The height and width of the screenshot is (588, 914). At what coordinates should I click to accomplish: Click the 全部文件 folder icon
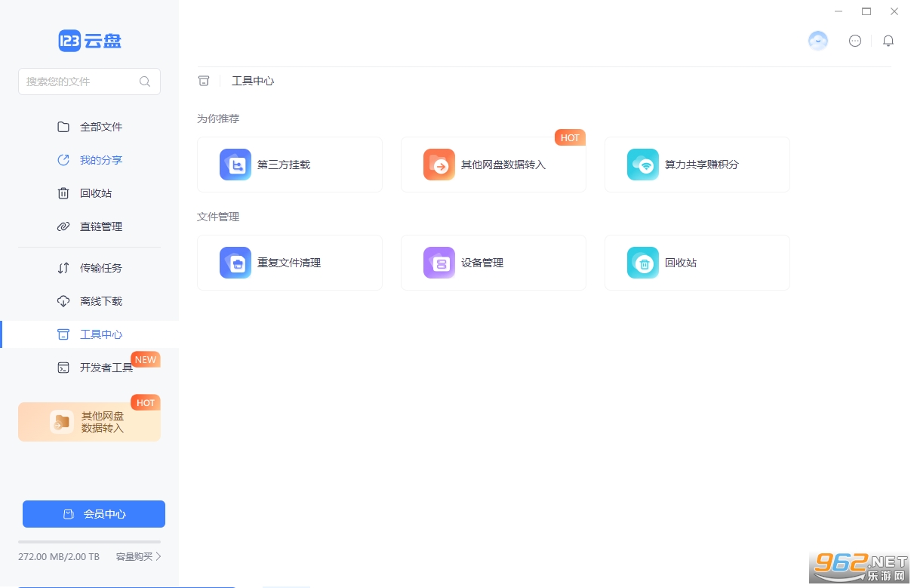click(x=63, y=127)
